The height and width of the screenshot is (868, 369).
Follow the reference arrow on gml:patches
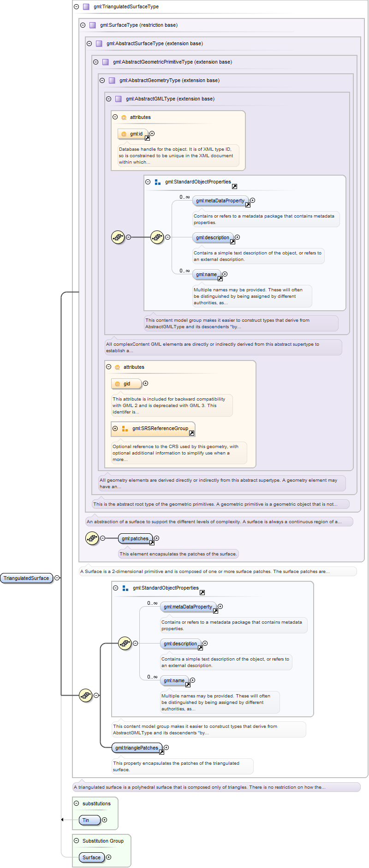(x=152, y=543)
